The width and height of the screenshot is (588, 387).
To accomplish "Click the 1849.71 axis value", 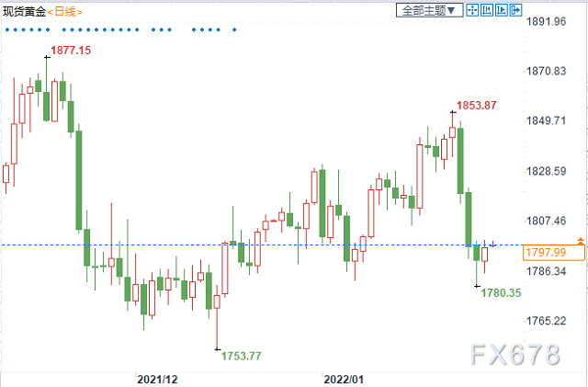I will point(547,120).
